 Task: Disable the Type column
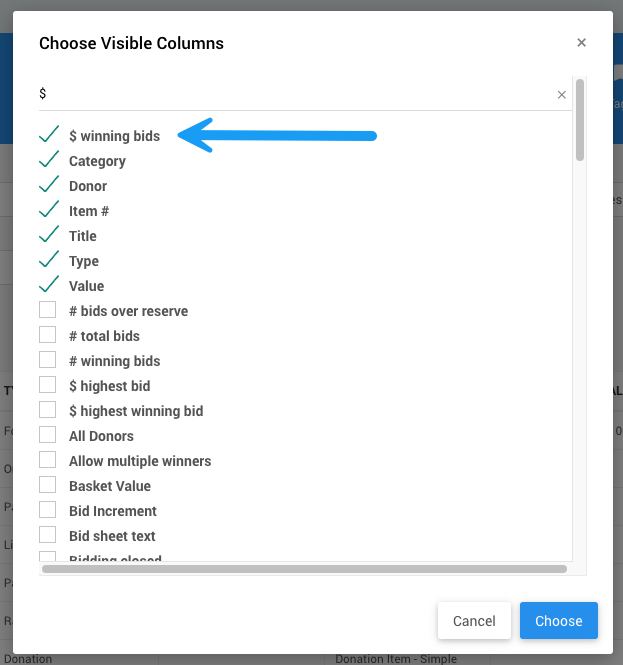pyautogui.click(x=48, y=260)
